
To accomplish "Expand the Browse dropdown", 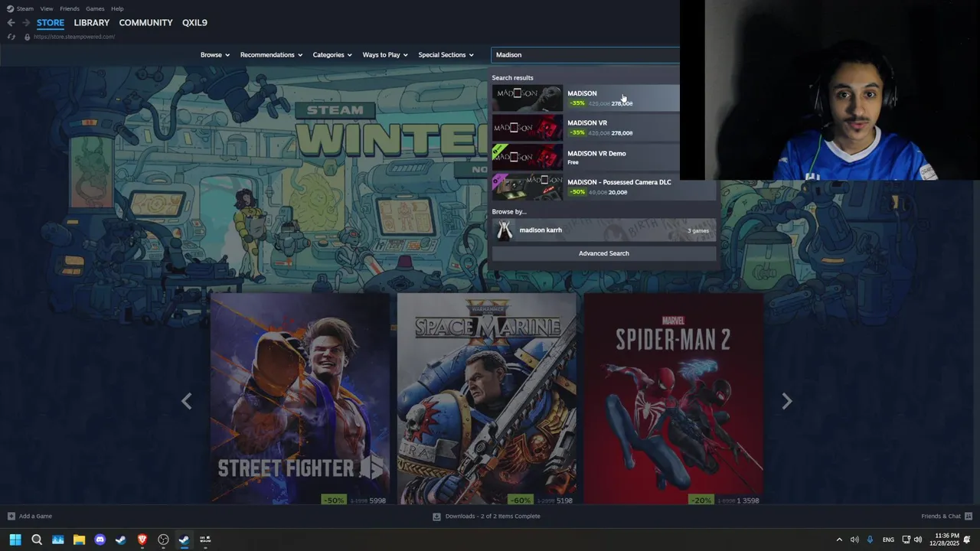I will pos(215,55).
